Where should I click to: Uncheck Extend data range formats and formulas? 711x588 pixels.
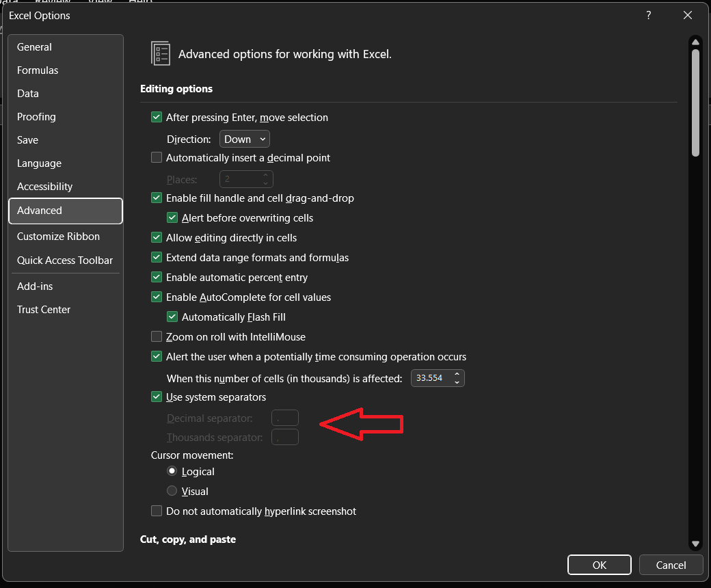[x=157, y=258]
